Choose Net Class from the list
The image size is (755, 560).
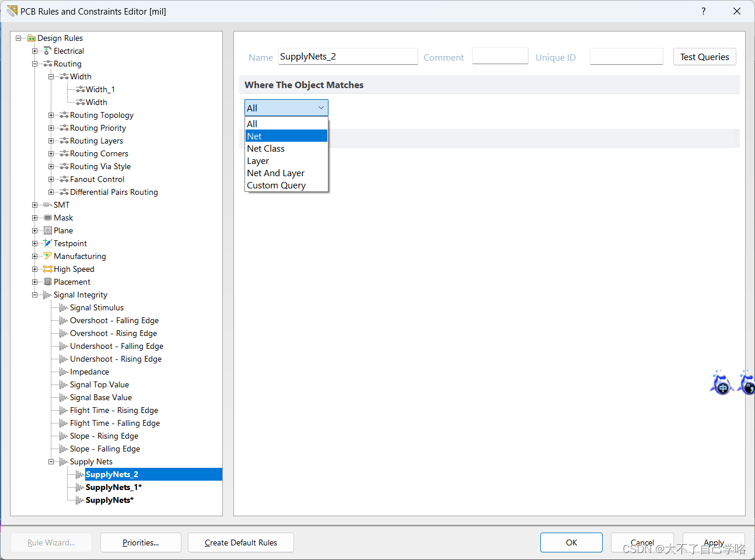click(x=286, y=148)
